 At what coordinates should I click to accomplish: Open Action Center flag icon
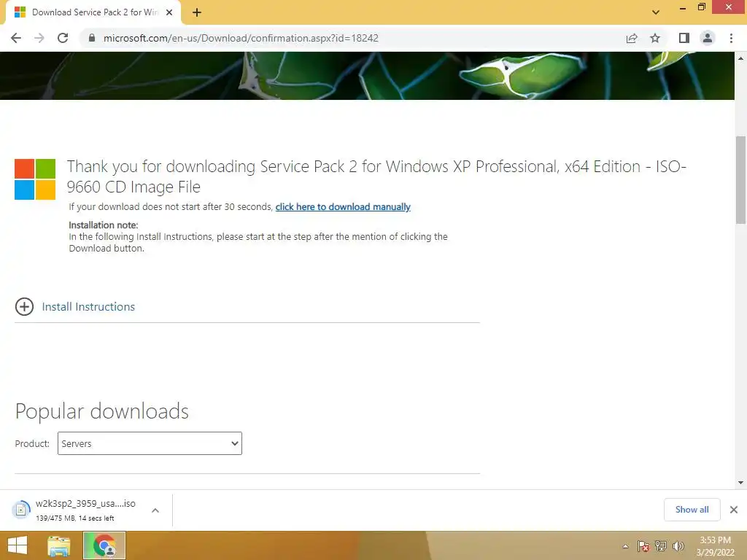point(643,546)
